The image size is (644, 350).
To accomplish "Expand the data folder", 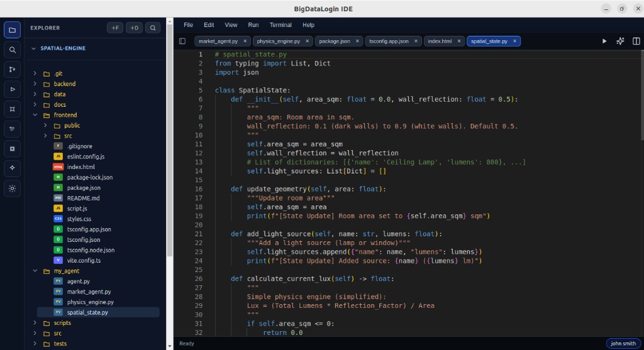I will pos(35,94).
